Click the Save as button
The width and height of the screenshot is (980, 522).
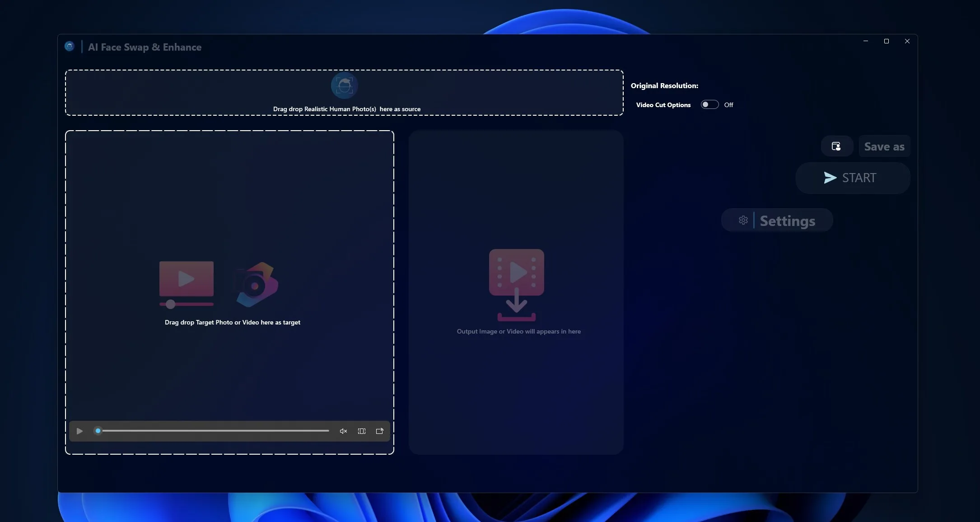[884, 146]
